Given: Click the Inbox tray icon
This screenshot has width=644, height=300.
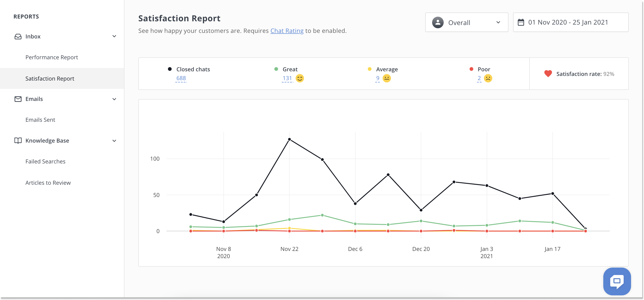Looking at the screenshot, I should click(x=18, y=37).
